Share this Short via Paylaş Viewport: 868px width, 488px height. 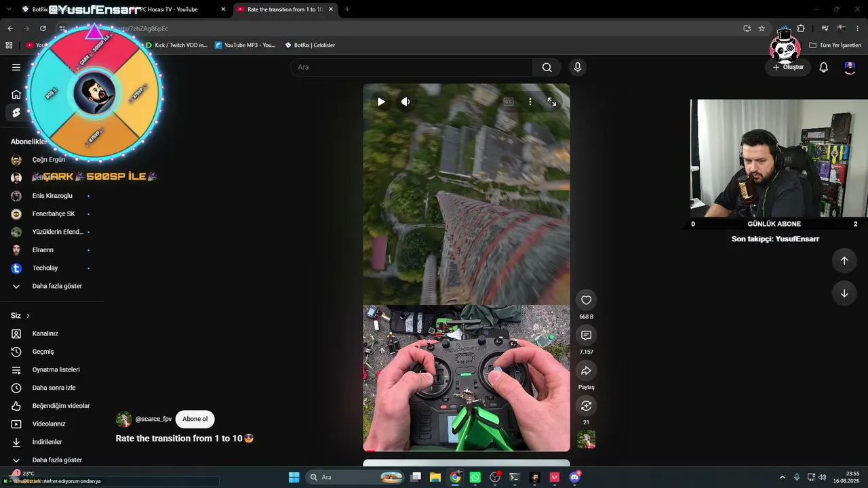tap(587, 371)
